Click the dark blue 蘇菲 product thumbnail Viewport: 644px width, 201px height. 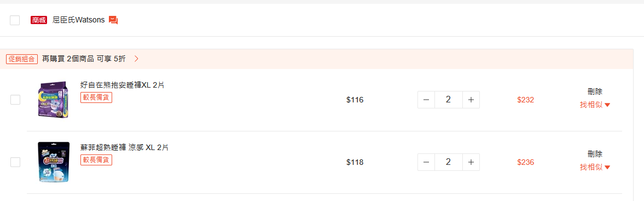click(x=54, y=162)
